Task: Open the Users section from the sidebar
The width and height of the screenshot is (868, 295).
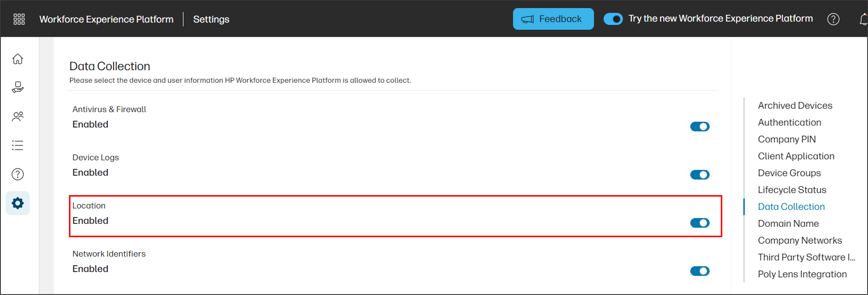Action: (17, 116)
